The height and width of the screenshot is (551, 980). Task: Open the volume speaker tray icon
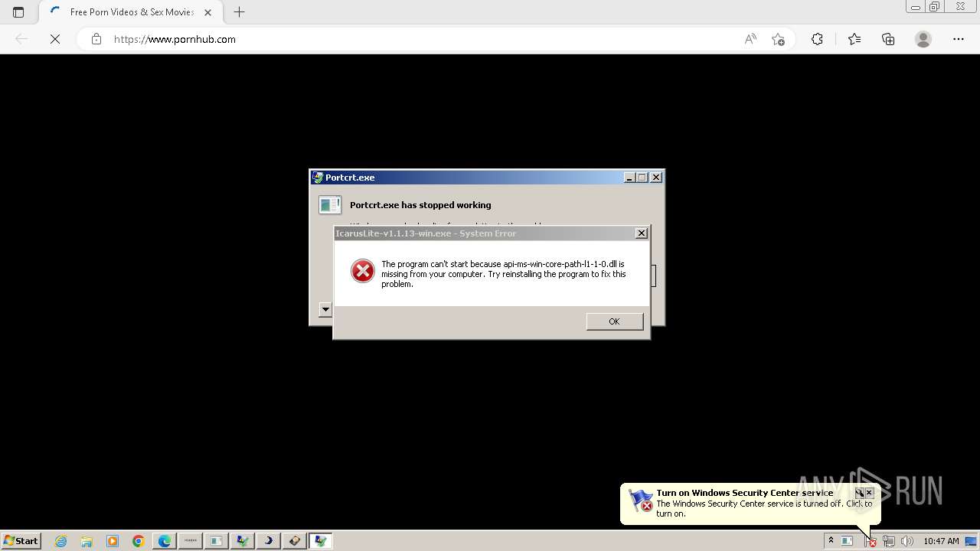[907, 541]
